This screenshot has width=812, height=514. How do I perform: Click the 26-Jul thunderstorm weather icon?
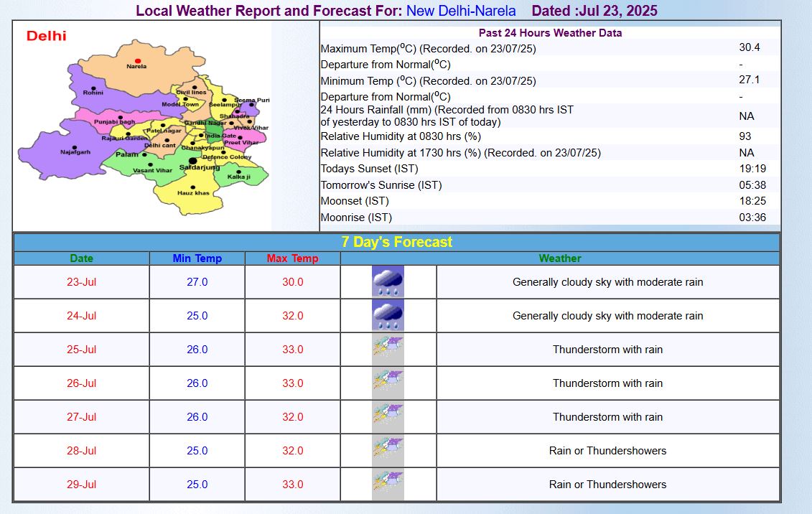coord(388,383)
